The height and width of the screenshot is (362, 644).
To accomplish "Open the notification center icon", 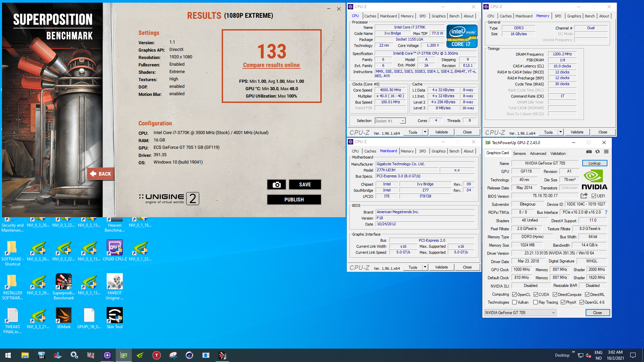I will click(633, 355).
